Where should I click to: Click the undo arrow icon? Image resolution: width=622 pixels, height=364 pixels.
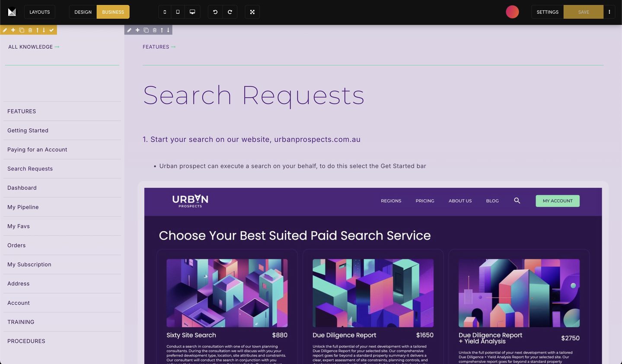[x=215, y=12]
